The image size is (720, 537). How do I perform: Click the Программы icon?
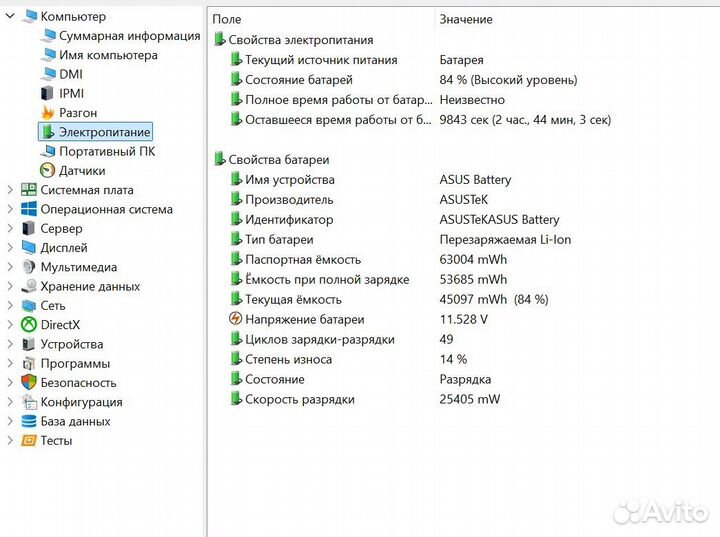tap(28, 363)
